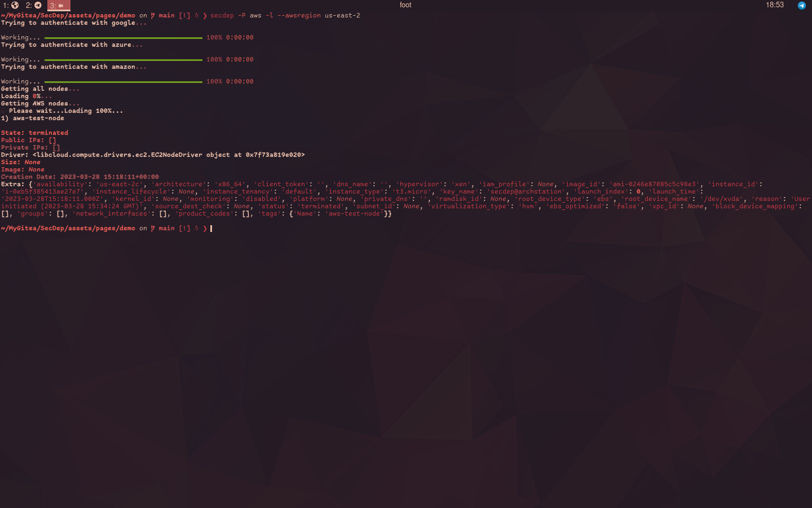Click the progress bar under amazon authentication
Image resolution: width=812 pixels, height=508 pixels.
[123, 82]
